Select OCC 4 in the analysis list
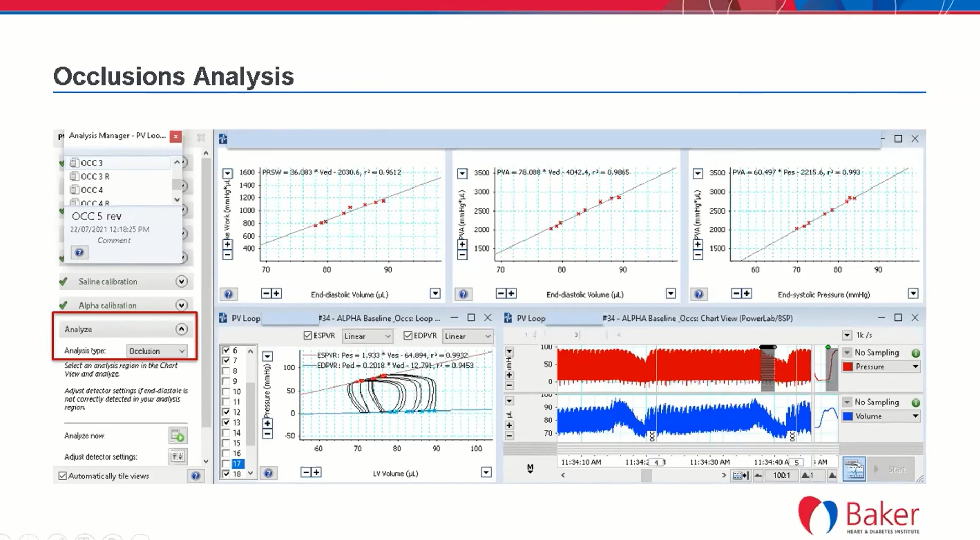The width and height of the screenshot is (980, 540). pos(92,190)
